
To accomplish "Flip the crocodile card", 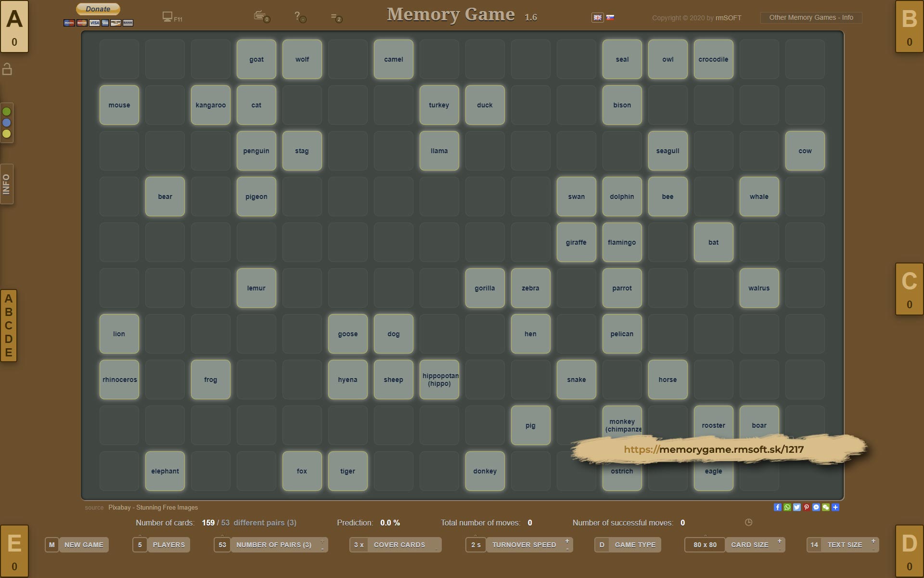I will pos(713,59).
